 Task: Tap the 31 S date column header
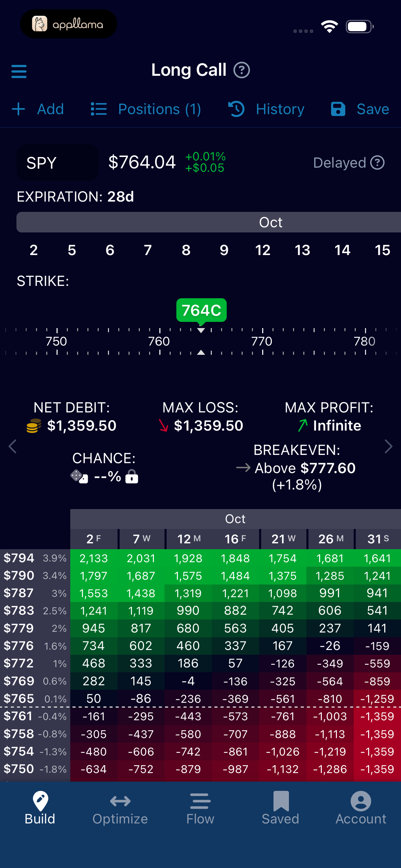pos(378,539)
